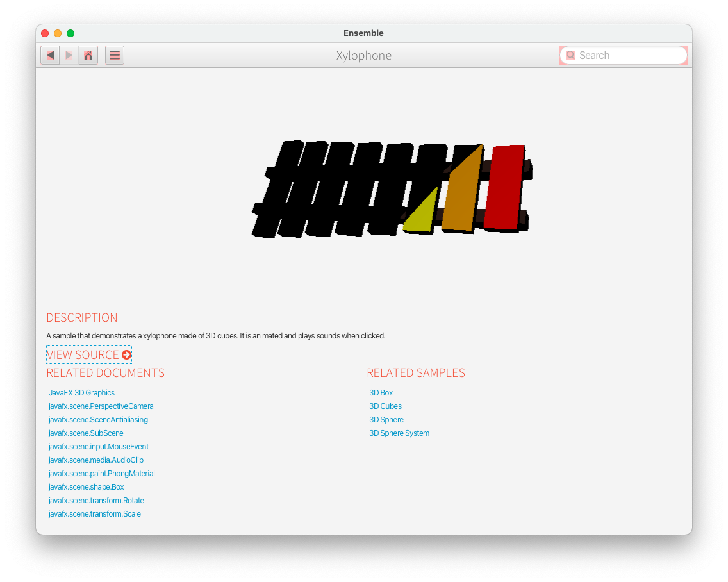
Task: Strike the red xylophone bar
Action: coord(504,187)
